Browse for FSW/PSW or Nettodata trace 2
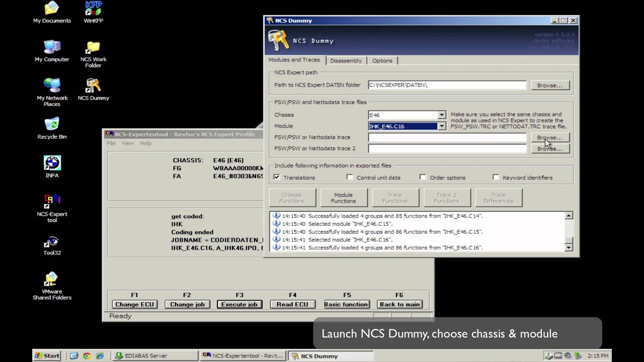Screen dimensions: 644x362 [x=550, y=148]
